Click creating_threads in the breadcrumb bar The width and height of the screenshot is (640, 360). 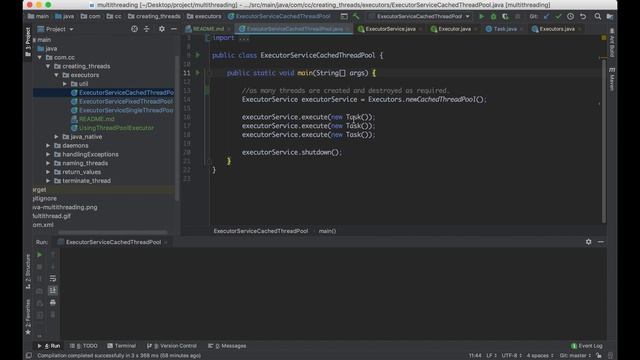click(154, 16)
